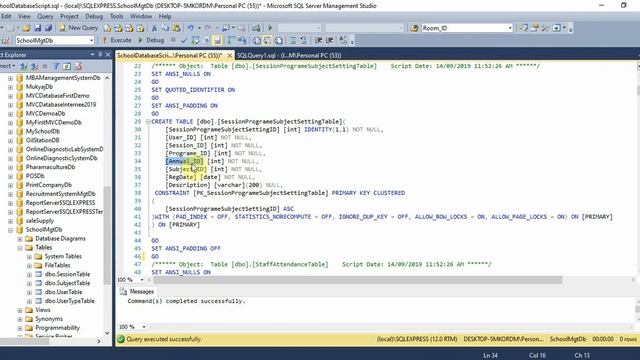
Task: Click the Object Explorer vertical scrollbar
Action: click(x=107, y=235)
